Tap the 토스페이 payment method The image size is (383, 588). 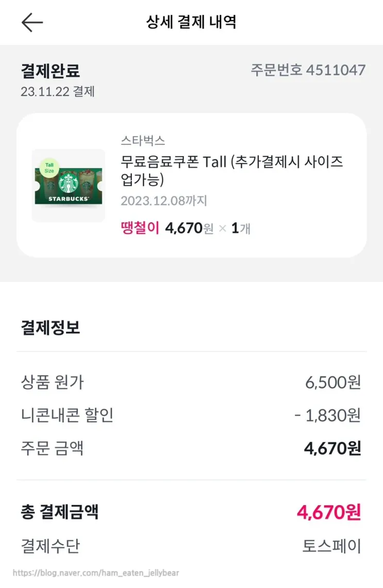[331, 546]
